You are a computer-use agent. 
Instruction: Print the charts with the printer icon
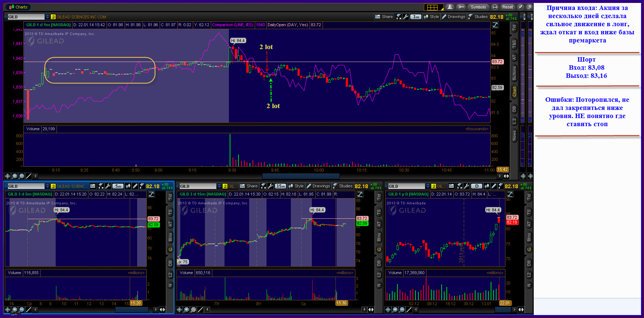pyautogui.click(x=495, y=7)
